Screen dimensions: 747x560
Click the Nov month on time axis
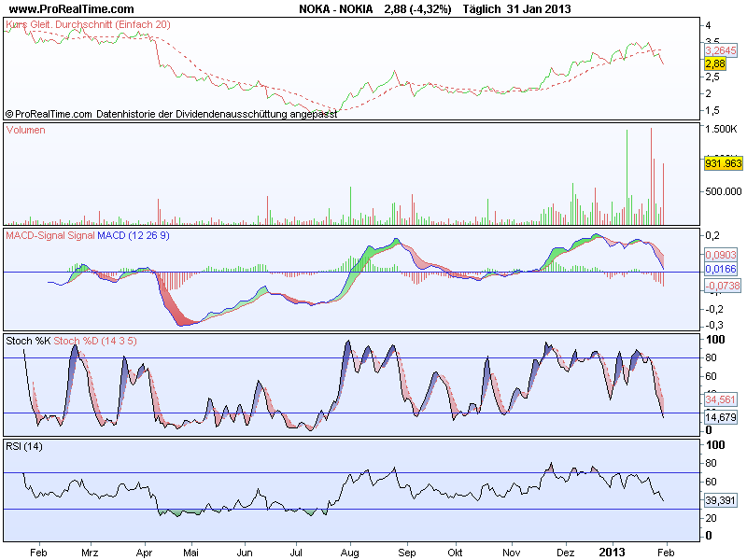[511, 553]
